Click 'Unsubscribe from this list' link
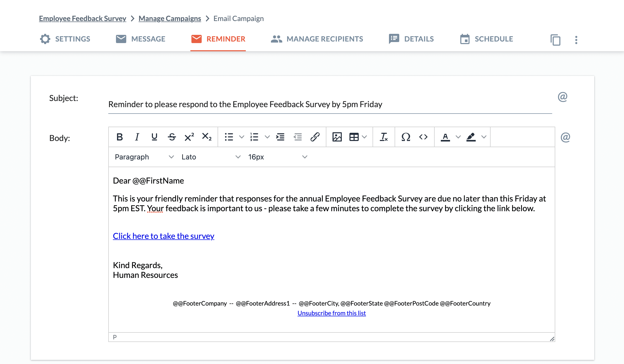This screenshot has height=364, width=624. (331, 313)
